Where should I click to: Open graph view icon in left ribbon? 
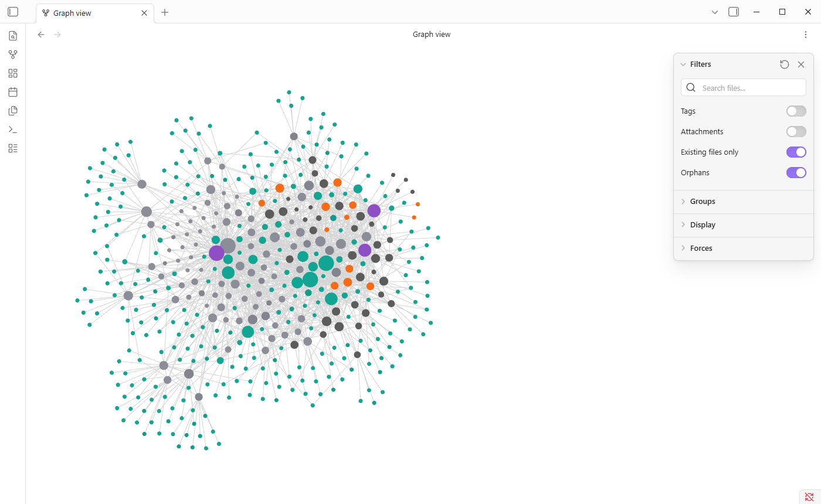[13, 55]
